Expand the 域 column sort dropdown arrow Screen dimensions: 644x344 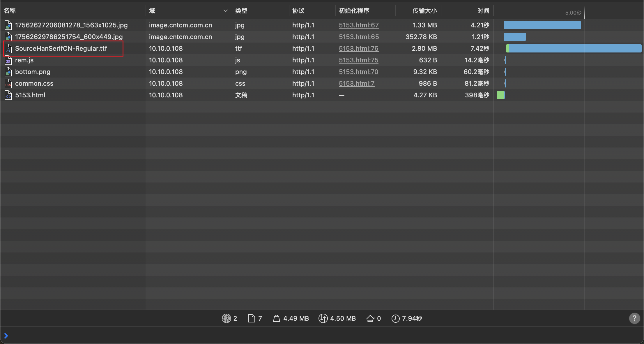pos(225,11)
